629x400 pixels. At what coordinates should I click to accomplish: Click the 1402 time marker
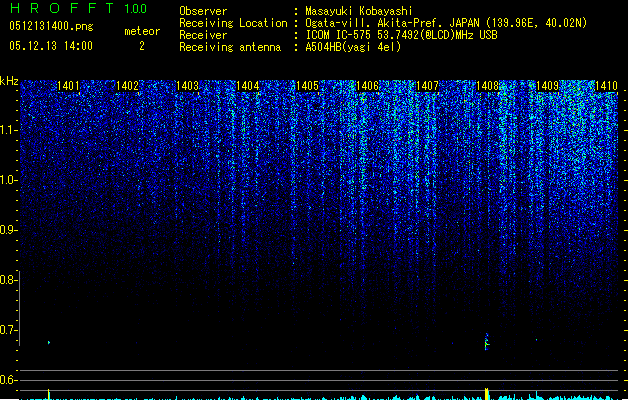[127, 86]
